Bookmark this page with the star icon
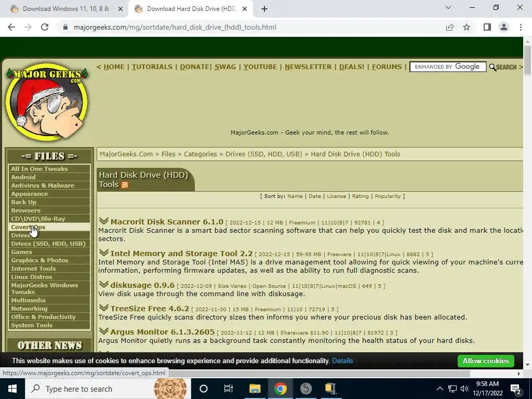The height and width of the screenshot is (399, 532). click(467, 27)
